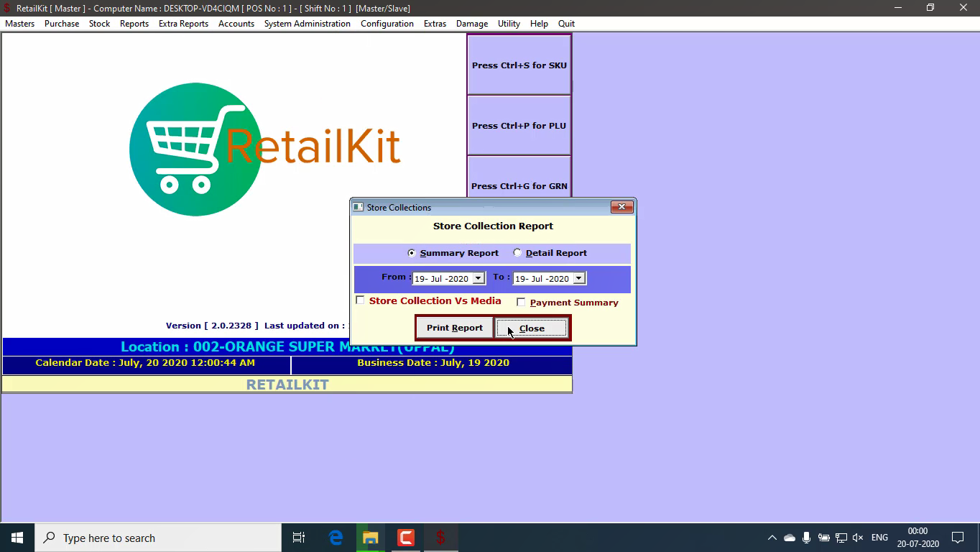Click the 'Calendar Date : July, 20 2020' text
The width and height of the screenshot is (980, 552).
[x=145, y=363]
